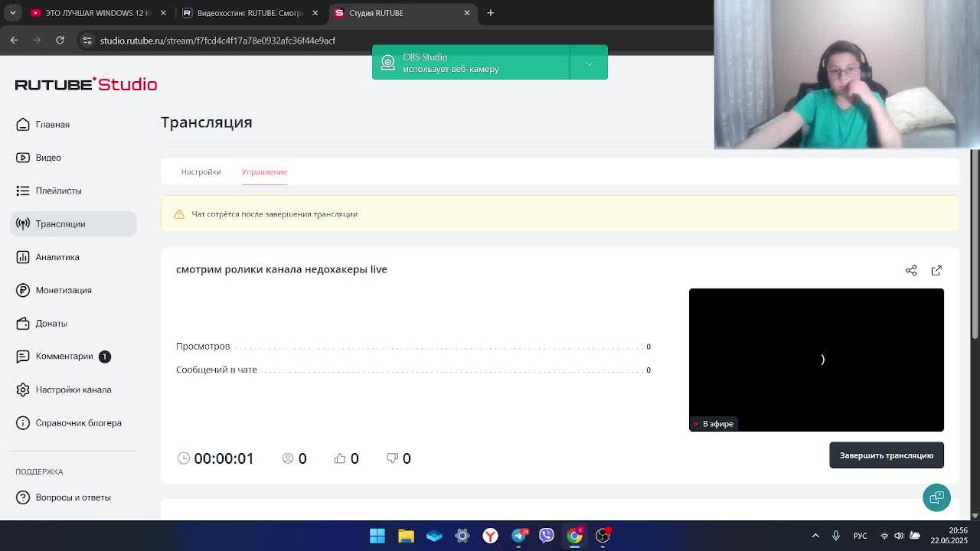Open the tab search dropdown arrow
Screen dimensions: 980x551
(12, 13)
